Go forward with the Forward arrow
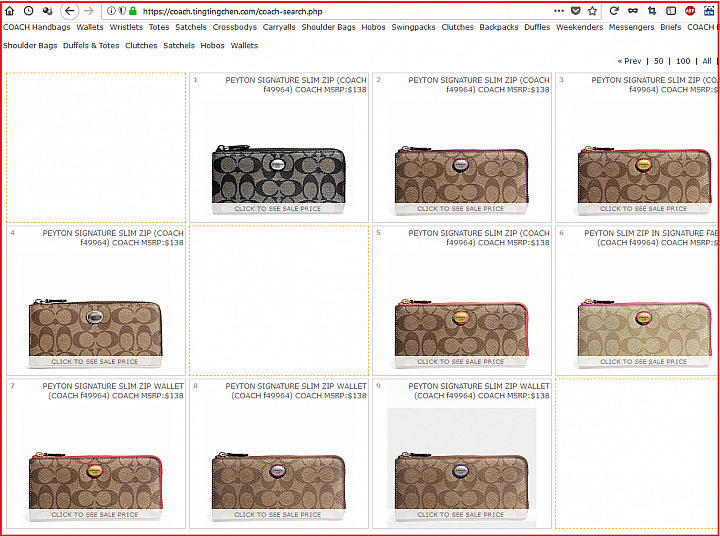Viewport: 720px width, 537px height. (89, 11)
